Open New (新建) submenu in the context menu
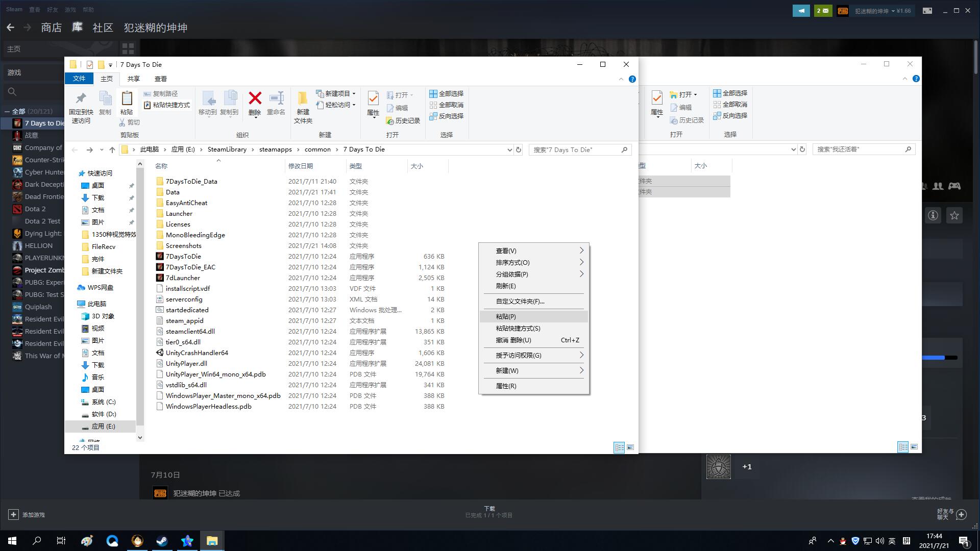980x551 pixels. click(534, 371)
